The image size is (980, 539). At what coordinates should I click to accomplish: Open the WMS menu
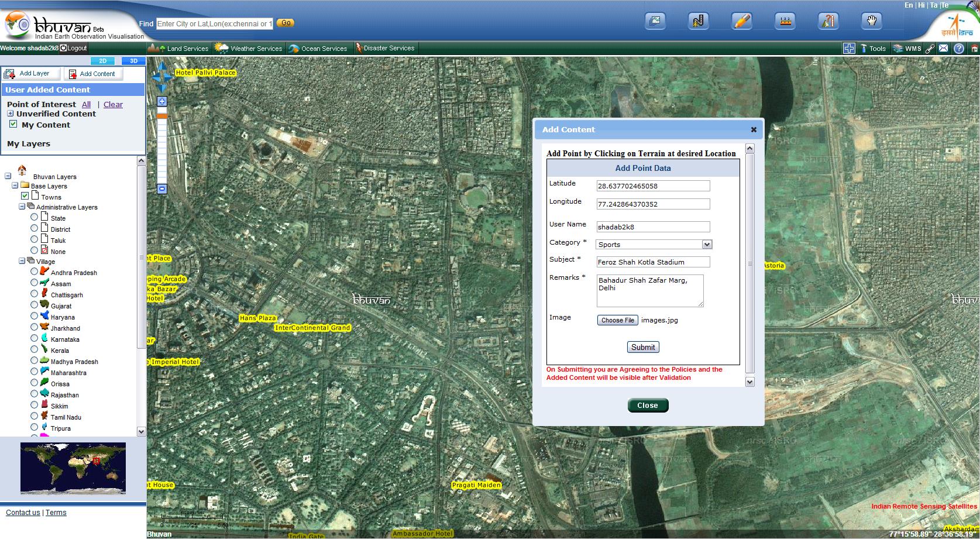(907, 49)
